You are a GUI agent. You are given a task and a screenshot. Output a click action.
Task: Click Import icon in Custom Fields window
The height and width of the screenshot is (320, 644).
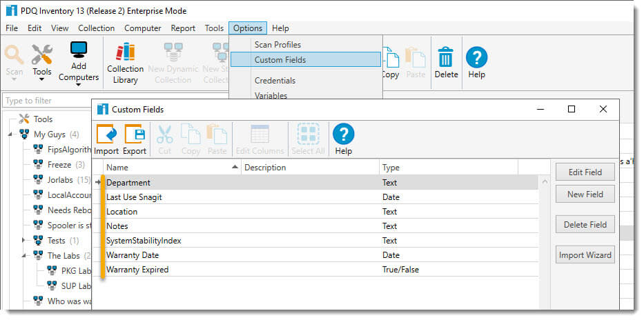click(106, 134)
